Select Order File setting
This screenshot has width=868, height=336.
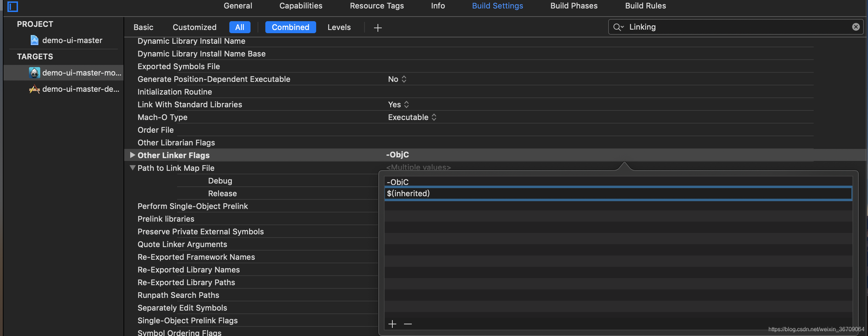pos(156,130)
